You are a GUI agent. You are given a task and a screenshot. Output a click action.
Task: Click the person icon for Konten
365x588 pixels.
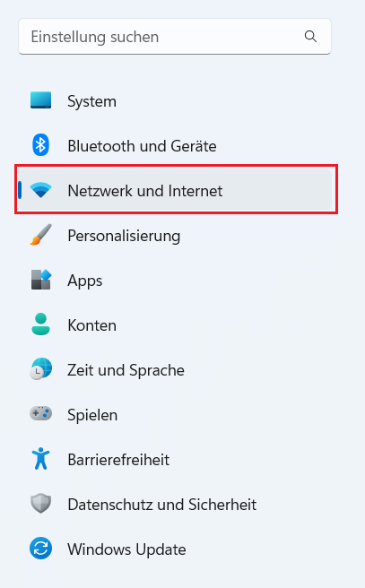[x=40, y=324]
